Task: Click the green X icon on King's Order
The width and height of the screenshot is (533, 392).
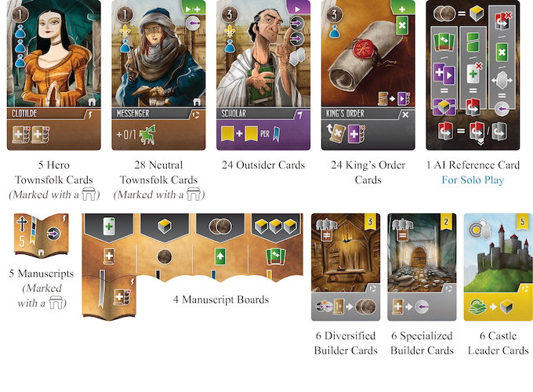Action: point(402,25)
